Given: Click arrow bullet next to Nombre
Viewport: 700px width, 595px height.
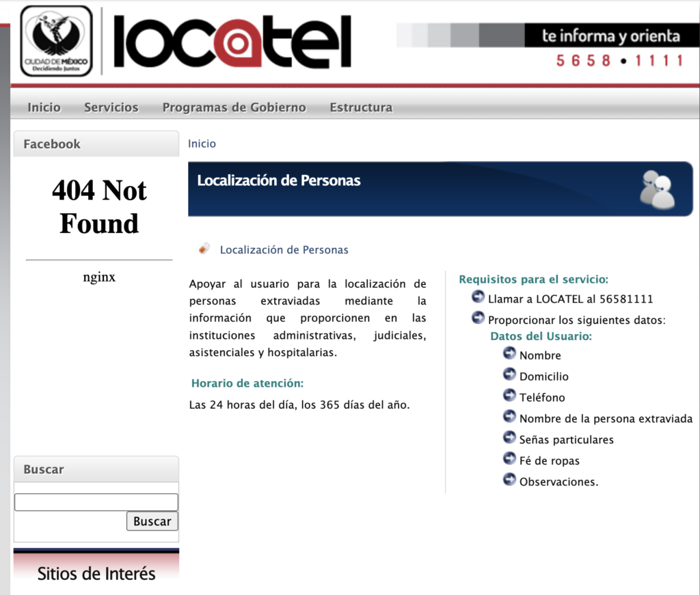Looking at the screenshot, I should [509, 353].
